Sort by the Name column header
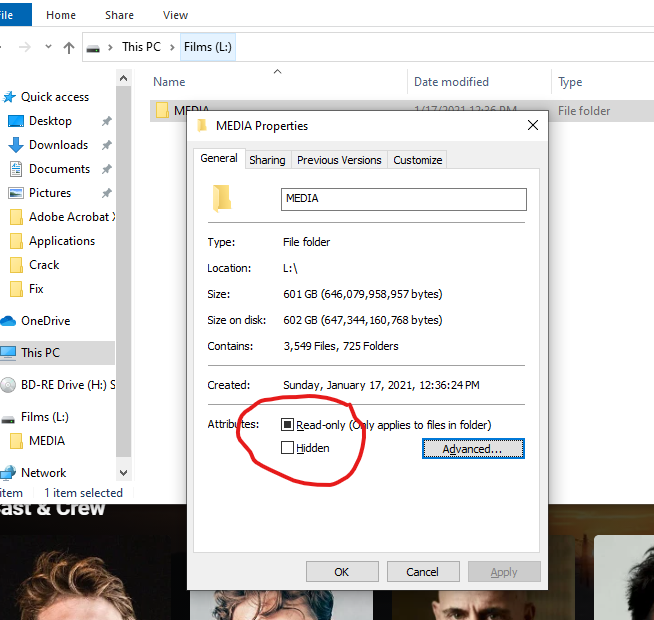 coord(169,82)
